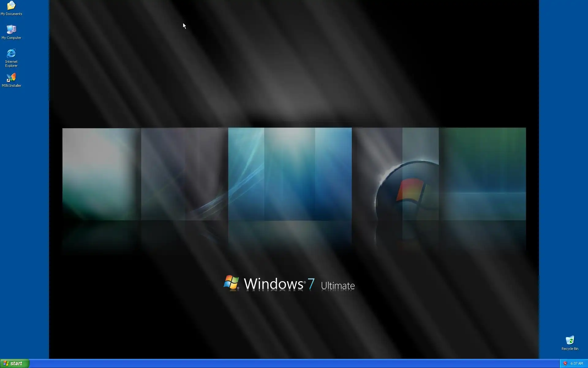588x368 pixels.
Task: Select the My Computer desktop icon
Action: point(11,29)
